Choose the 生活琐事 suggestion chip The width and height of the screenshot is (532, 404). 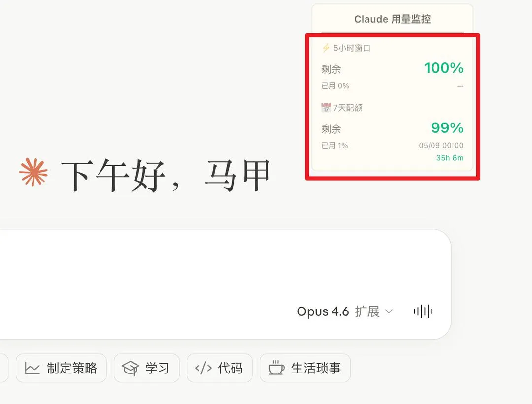[x=305, y=368]
